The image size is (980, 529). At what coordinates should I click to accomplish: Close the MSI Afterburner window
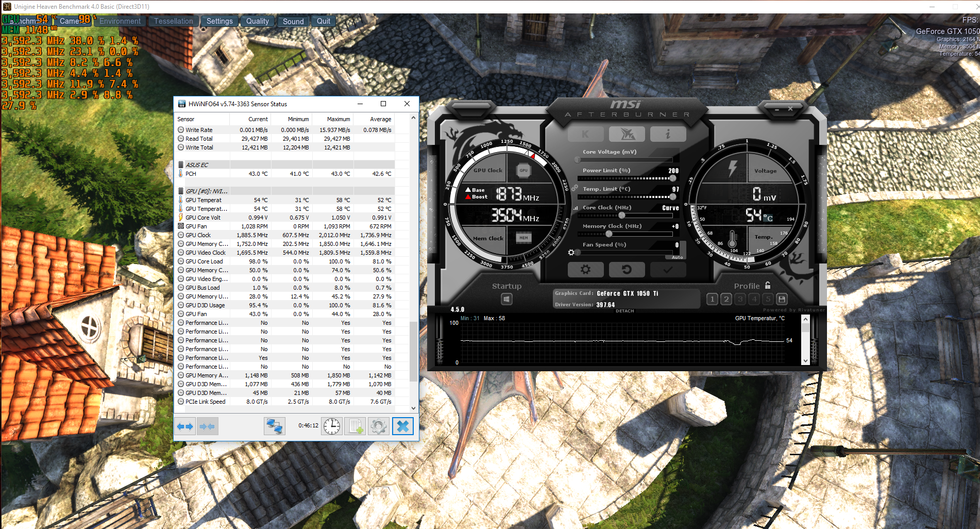click(x=790, y=109)
